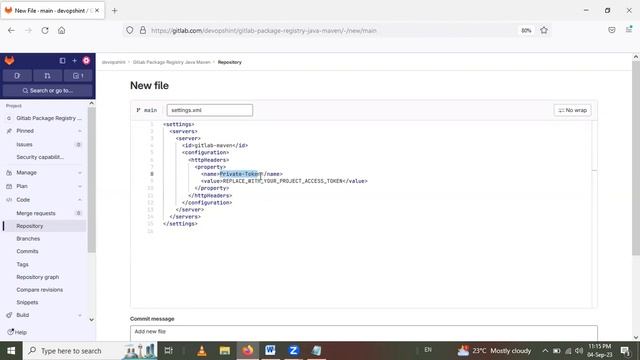Open File Explorer from taskbar

(224, 351)
